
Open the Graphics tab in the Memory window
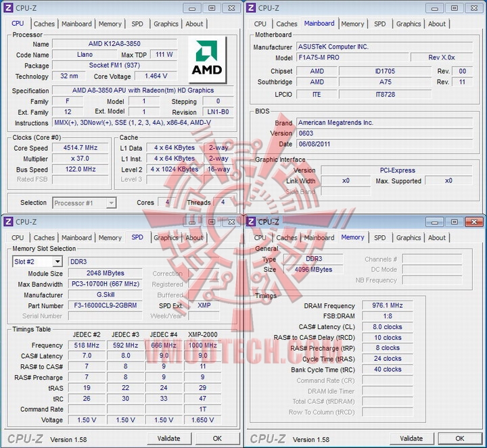coord(409,238)
